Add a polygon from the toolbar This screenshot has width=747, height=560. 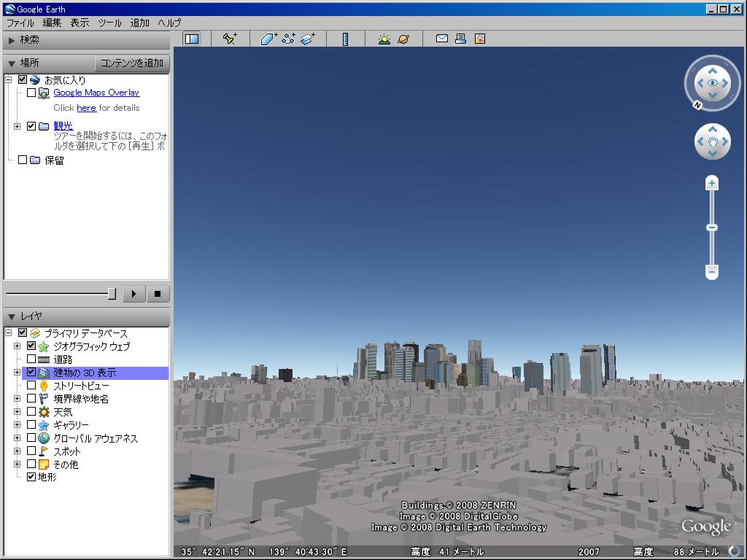click(x=268, y=39)
